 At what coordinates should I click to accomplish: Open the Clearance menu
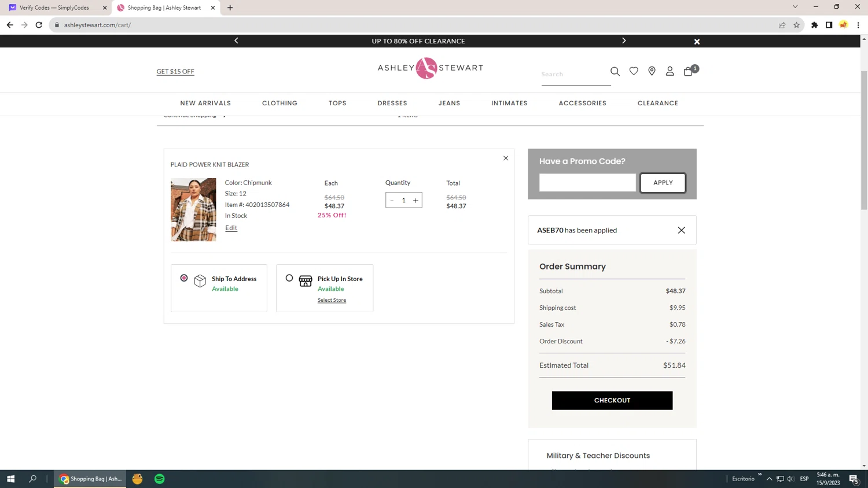[x=657, y=103]
